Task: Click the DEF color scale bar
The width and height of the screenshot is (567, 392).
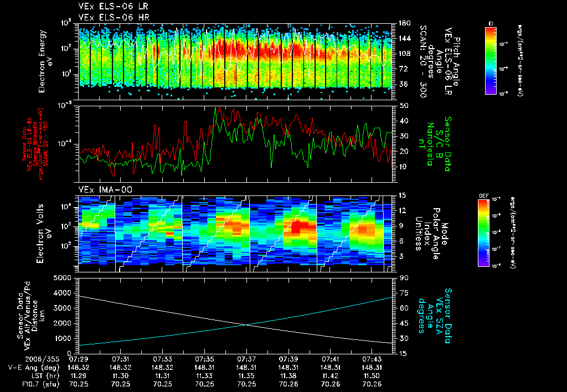Action: point(484,233)
